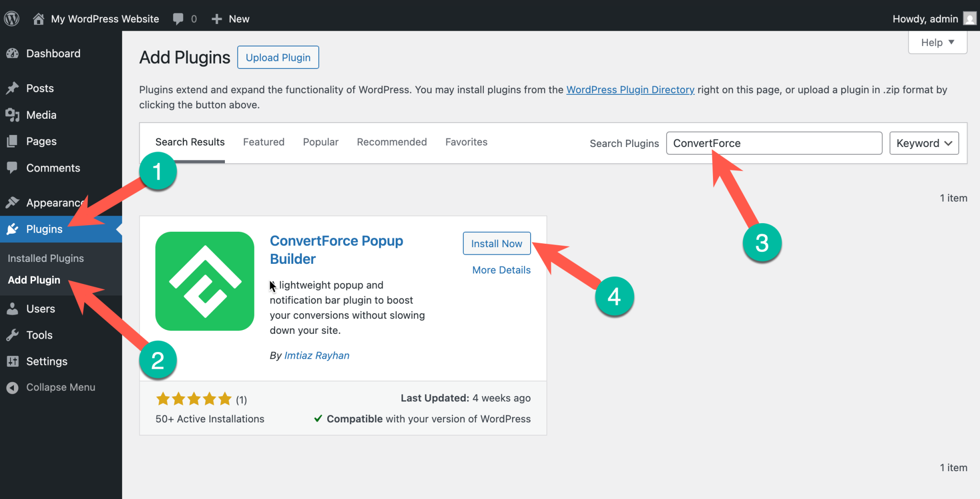Viewport: 980px width, 499px height.
Task: Open Dashboard from the sidebar
Action: coord(53,54)
